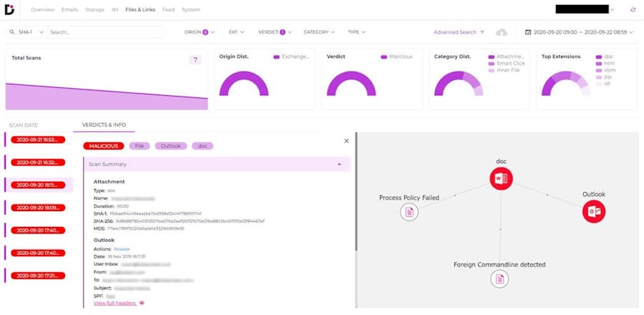Open Advanced Search filter icon
This screenshot has height=315, width=644.
tap(482, 32)
